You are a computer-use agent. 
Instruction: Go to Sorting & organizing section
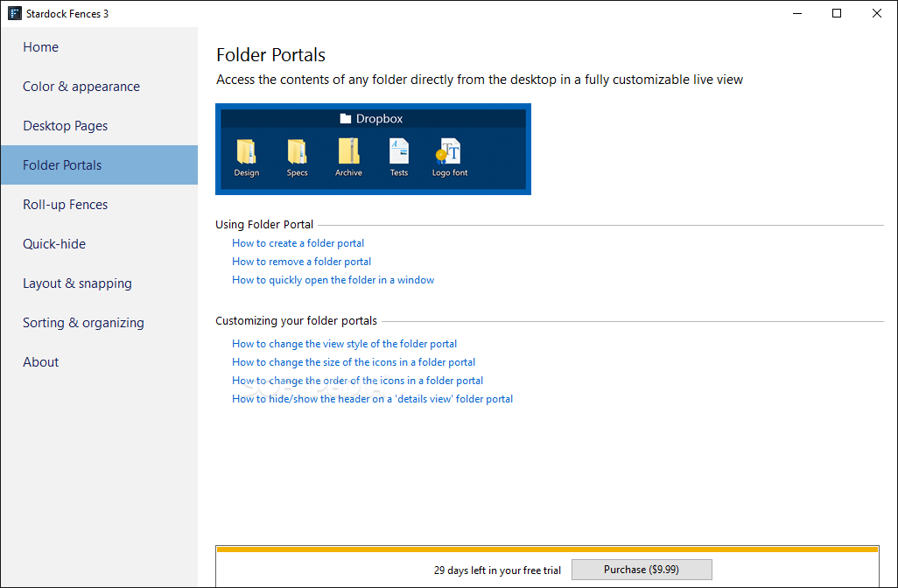pos(100,323)
